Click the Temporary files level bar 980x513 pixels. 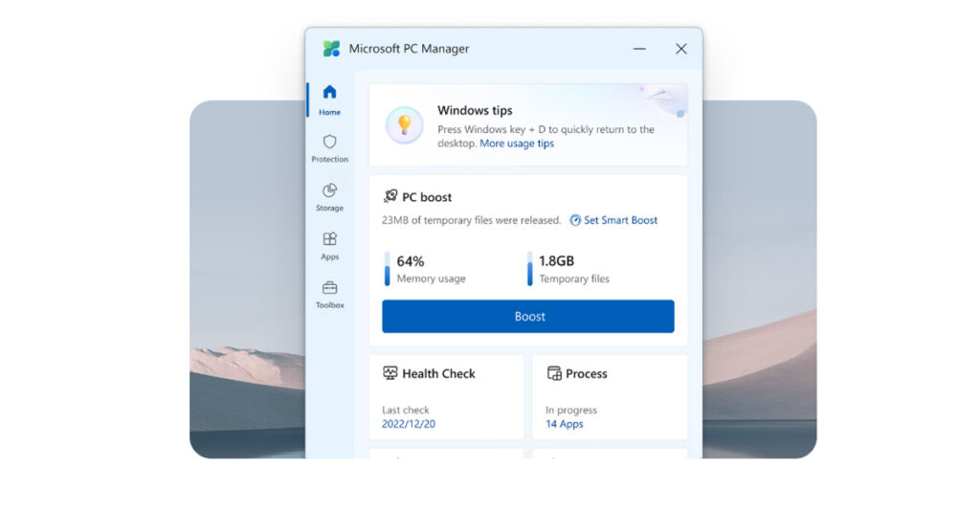click(x=529, y=269)
